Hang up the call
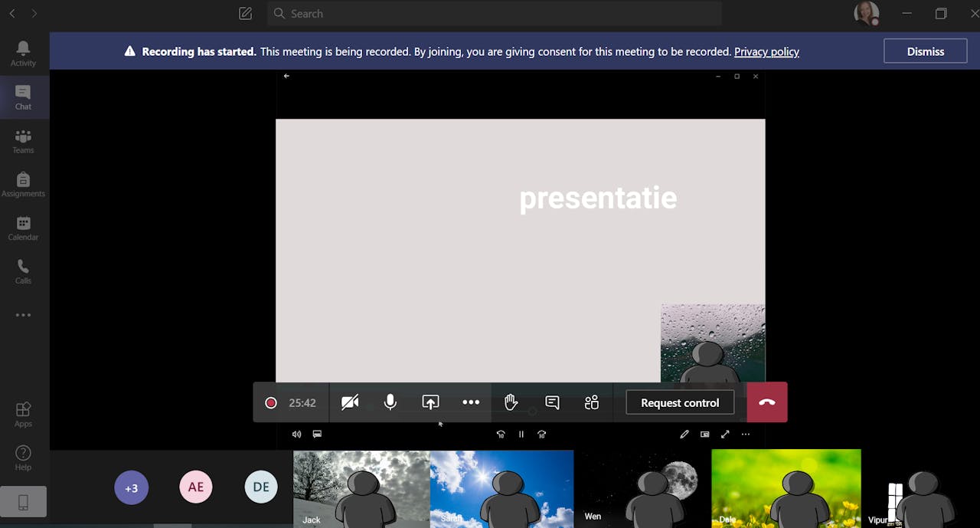Image resolution: width=980 pixels, height=528 pixels. tap(766, 402)
